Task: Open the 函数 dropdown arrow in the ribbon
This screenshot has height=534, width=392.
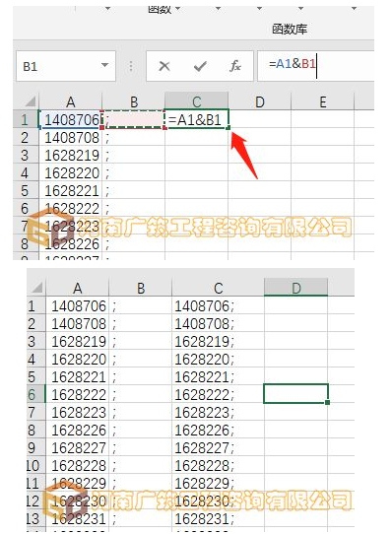Action: (x=178, y=8)
